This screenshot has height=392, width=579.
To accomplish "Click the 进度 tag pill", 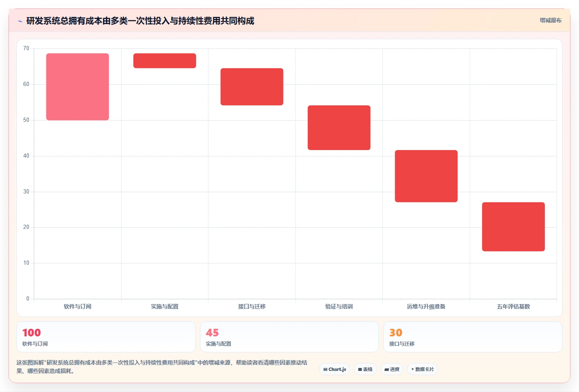I will point(392,369).
